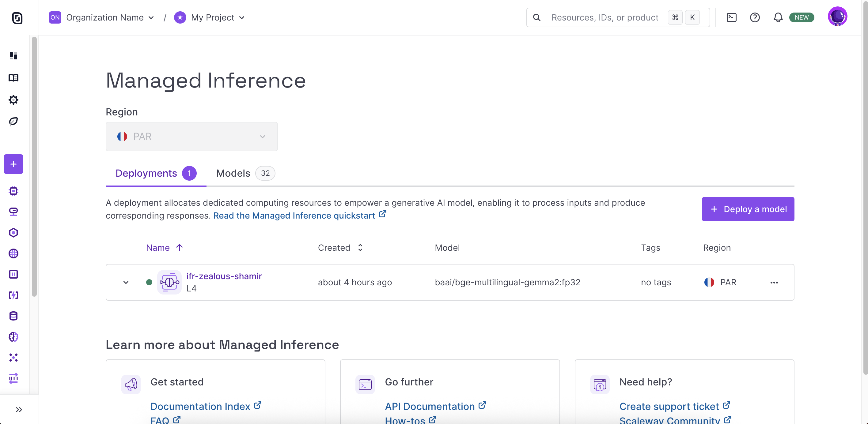Open the user avatar menu
Image resolution: width=868 pixels, height=424 pixels.
pyautogui.click(x=838, y=16)
